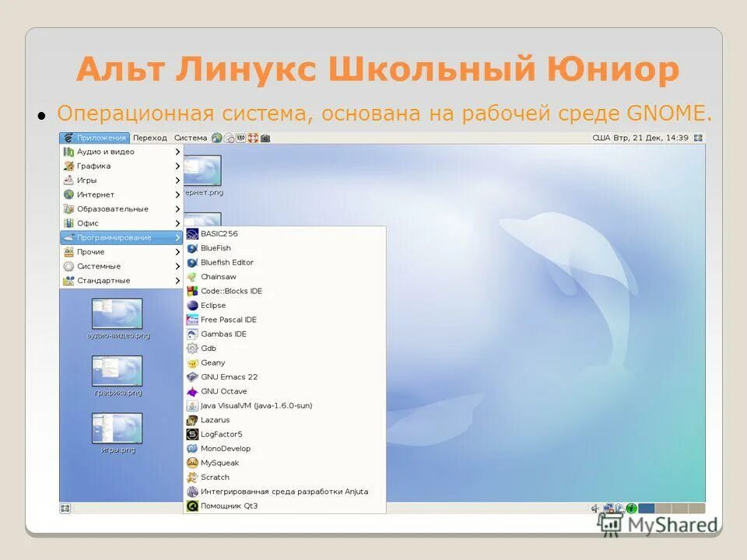Expand the Графика submenu arrow
This screenshot has width=747, height=560.
click(x=177, y=166)
